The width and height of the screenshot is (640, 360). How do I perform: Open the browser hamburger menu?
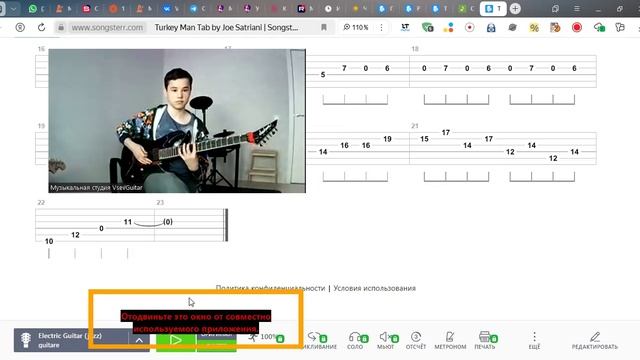[x=577, y=8]
